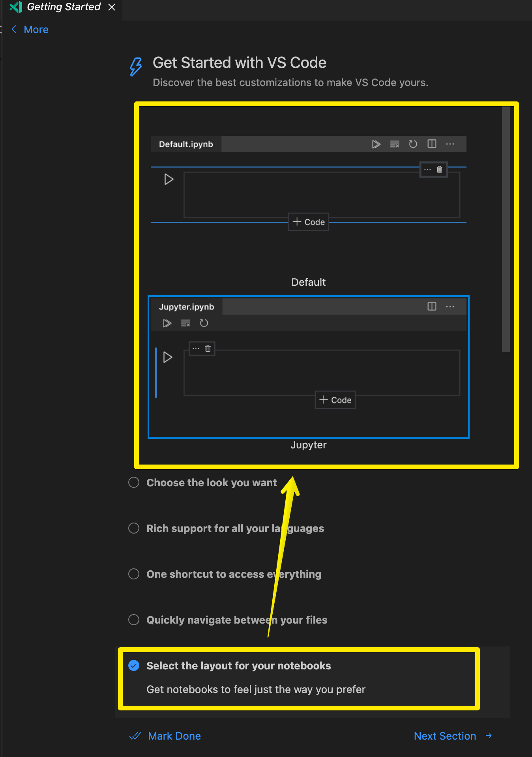Toggle 'One shortcut to access everything' step circle

point(134,574)
